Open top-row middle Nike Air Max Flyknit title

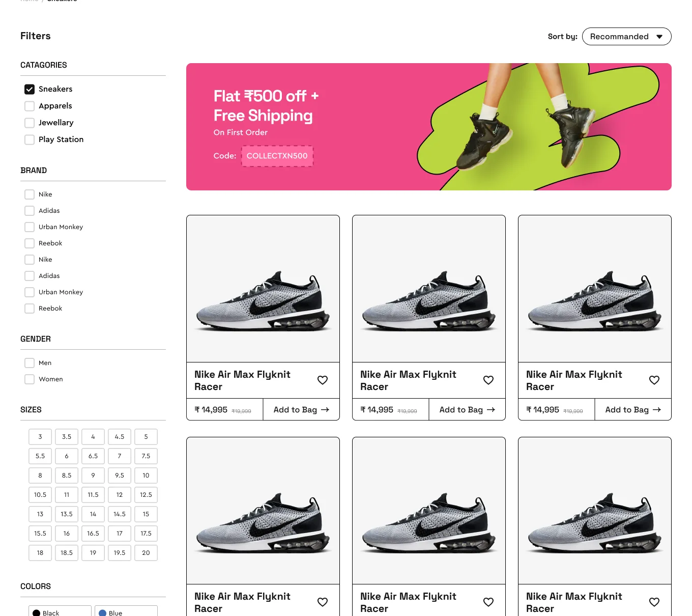click(x=408, y=380)
